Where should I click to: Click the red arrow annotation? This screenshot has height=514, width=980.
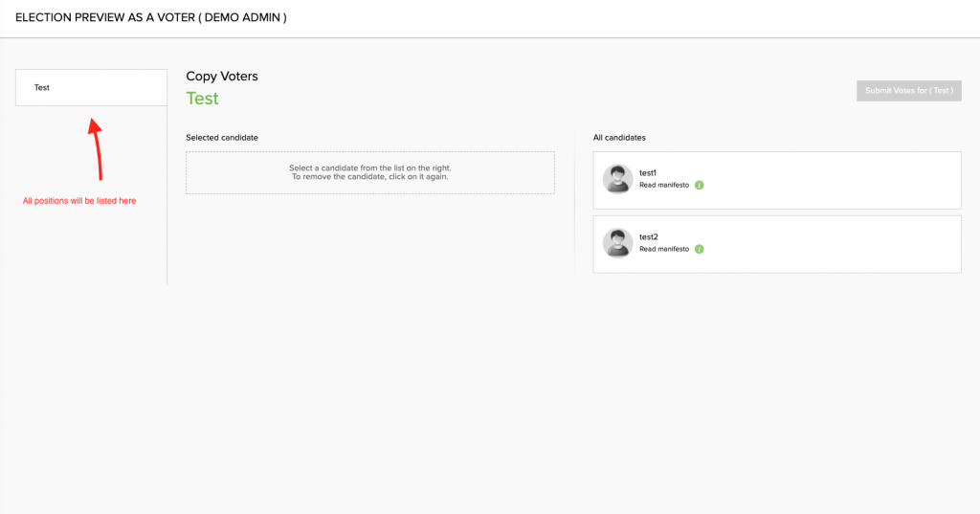(x=97, y=149)
